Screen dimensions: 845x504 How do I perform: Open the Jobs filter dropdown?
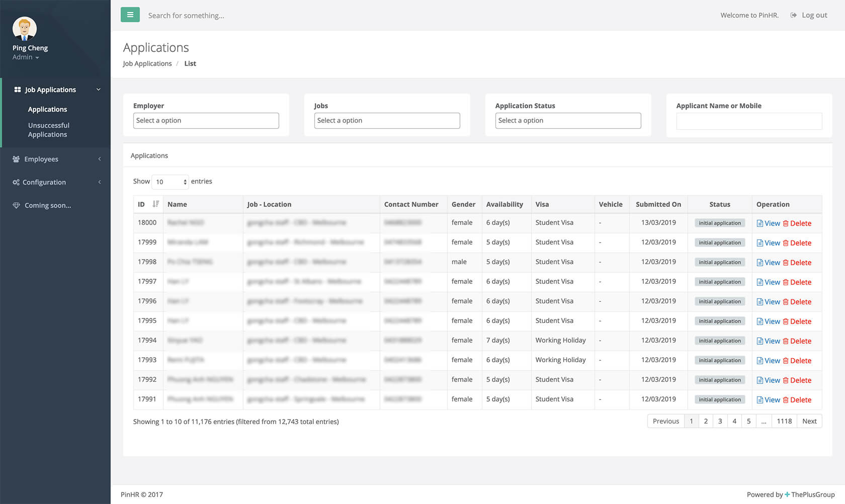[x=387, y=121]
